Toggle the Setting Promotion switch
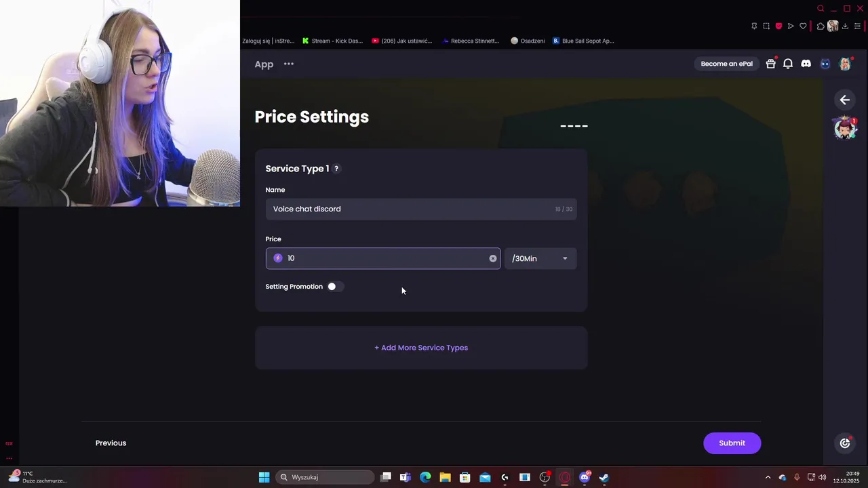This screenshot has height=488, width=868. pyautogui.click(x=335, y=287)
